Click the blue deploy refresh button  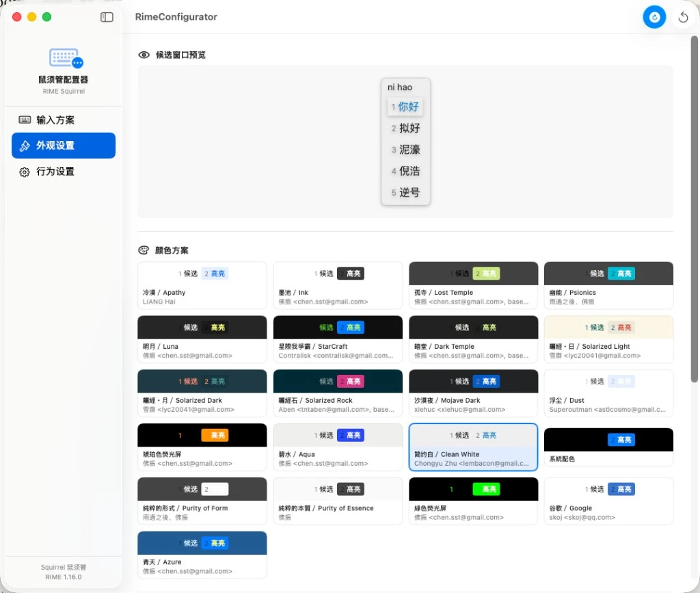coord(654,17)
